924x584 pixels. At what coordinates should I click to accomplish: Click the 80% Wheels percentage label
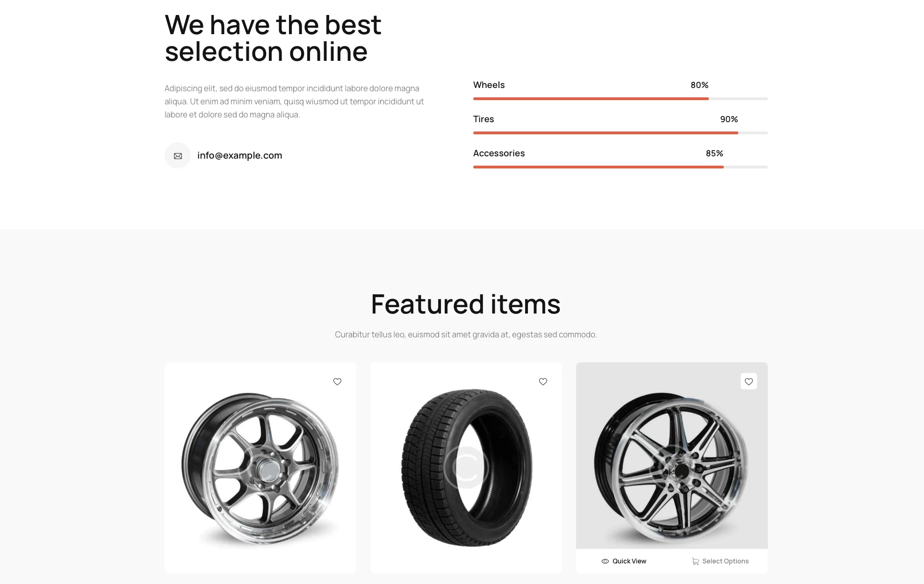(x=699, y=85)
